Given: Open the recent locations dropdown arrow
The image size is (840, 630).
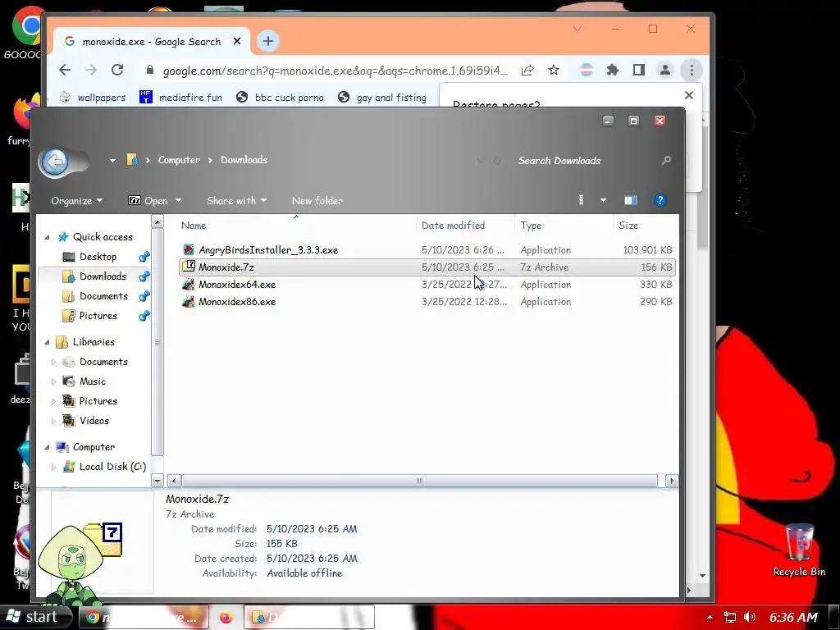Looking at the screenshot, I should (112, 160).
